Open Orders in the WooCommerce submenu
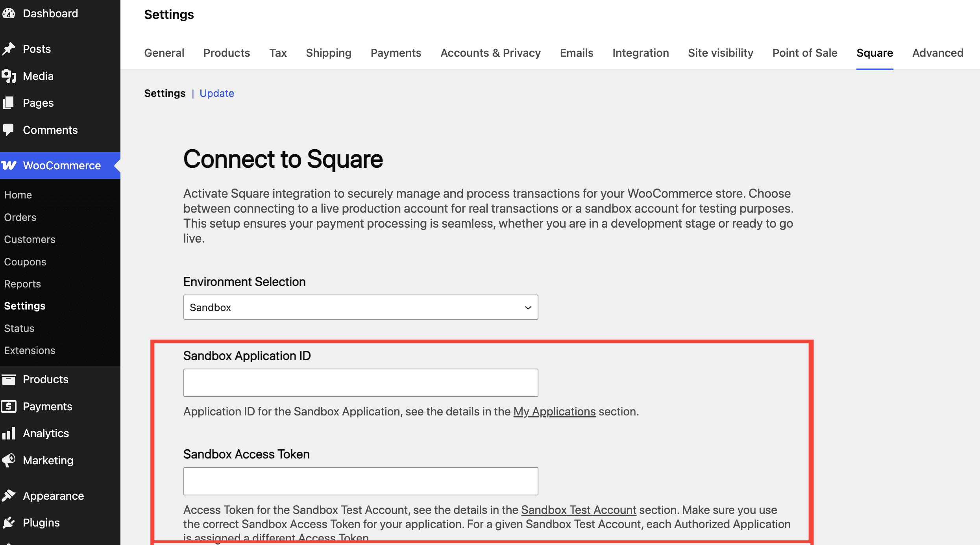980x545 pixels. pyautogui.click(x=20, y=217)
